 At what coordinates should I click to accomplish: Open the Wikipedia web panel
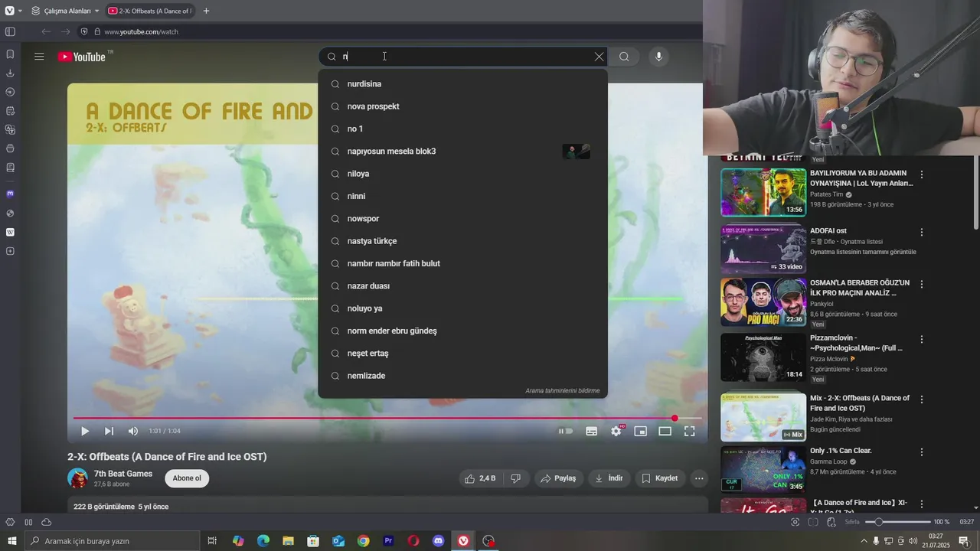10,232
